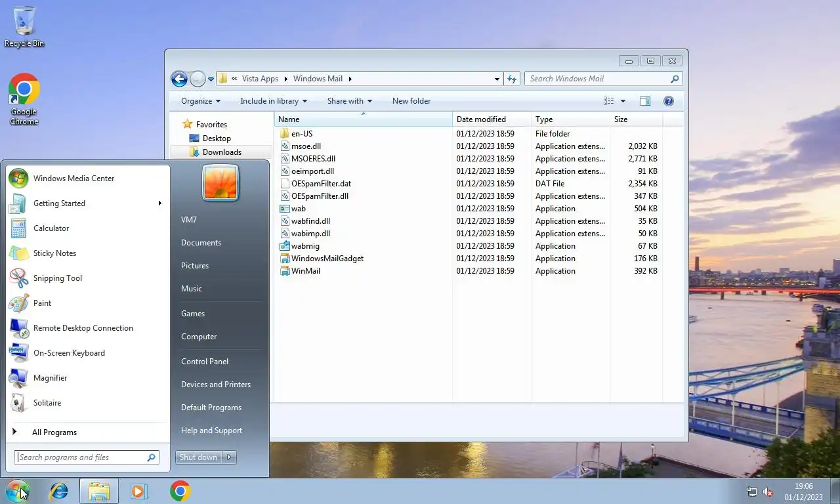Select the Recycle Bin desktop icon
The width and height of the screenshot is (840, 504).
[24, 28]
